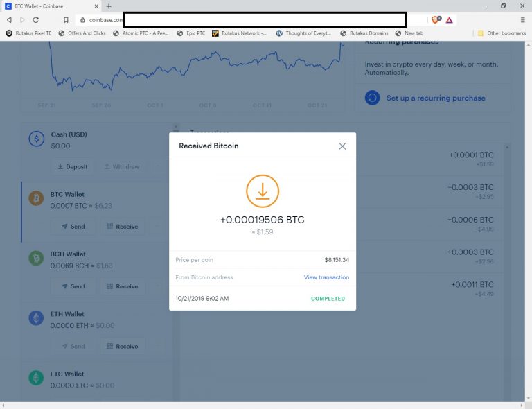Bookmark this page with the bookmark icon
The image size is (532, 409).
pyautogui.click(x=66, y=20)
